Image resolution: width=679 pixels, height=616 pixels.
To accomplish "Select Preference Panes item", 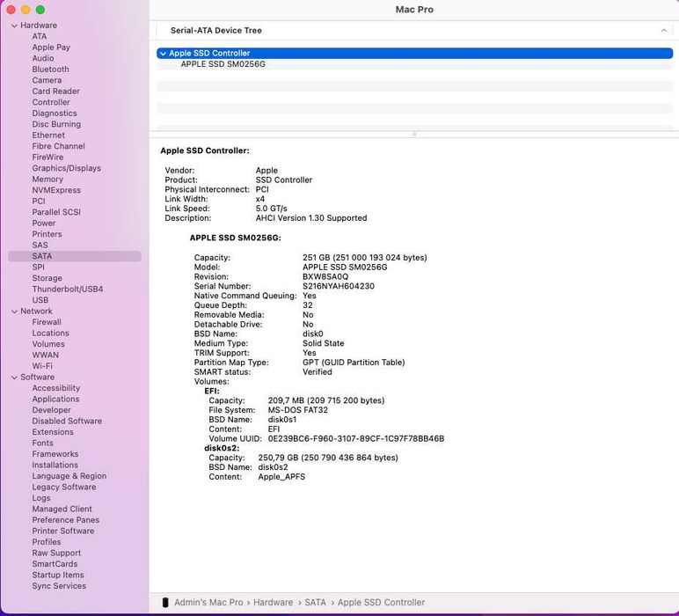I will pos(65,520).
